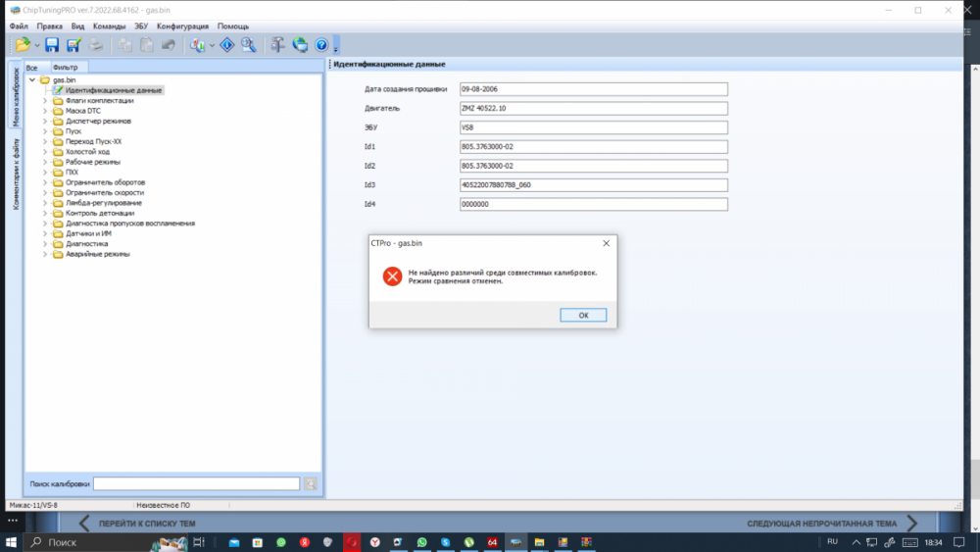
Task: Open the Команды menu
Action: click(x=110, y=26)
